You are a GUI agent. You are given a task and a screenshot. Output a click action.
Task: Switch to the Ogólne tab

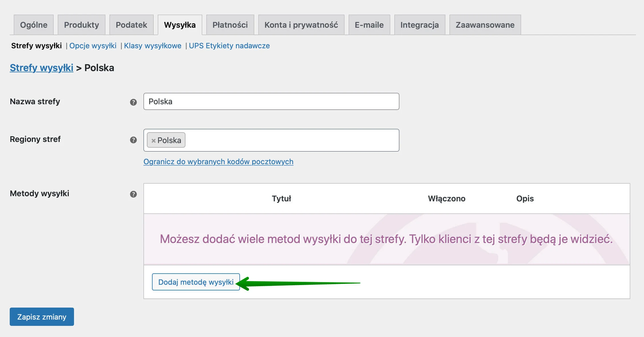(x=34, y=25)
